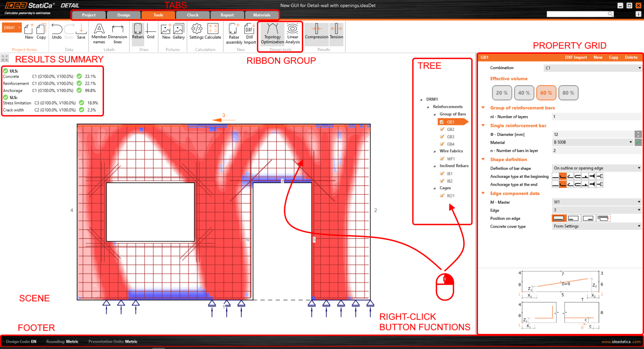Uncheck the GB2 group of bars
644x349 pixels.
click(442, 129)
